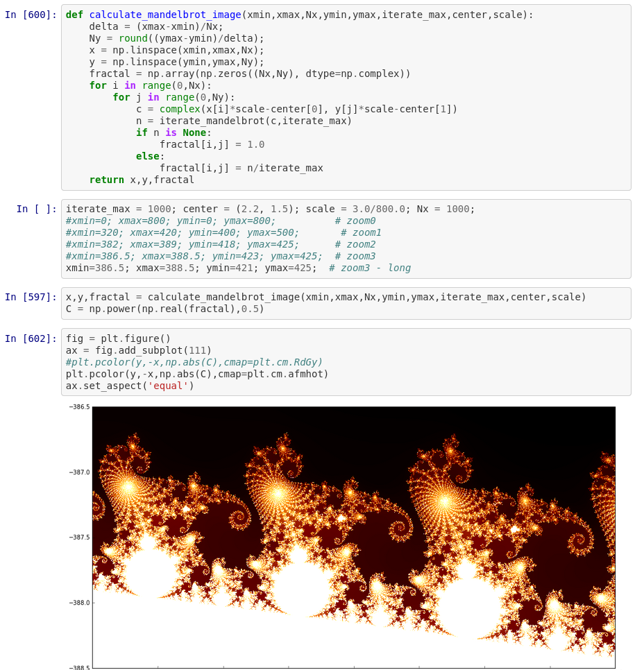Image resolution: width=644 pixels, height=670 pixels.
Task: Click the In [602] prompt label
Action: tap(31, 339)
